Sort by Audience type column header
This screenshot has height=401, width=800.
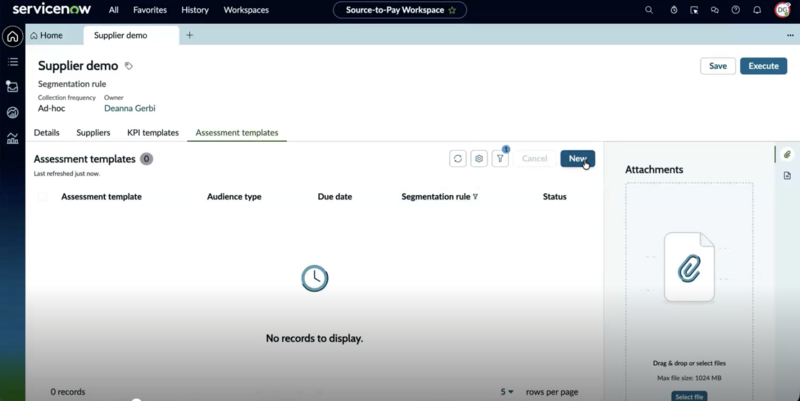point(234,196)
